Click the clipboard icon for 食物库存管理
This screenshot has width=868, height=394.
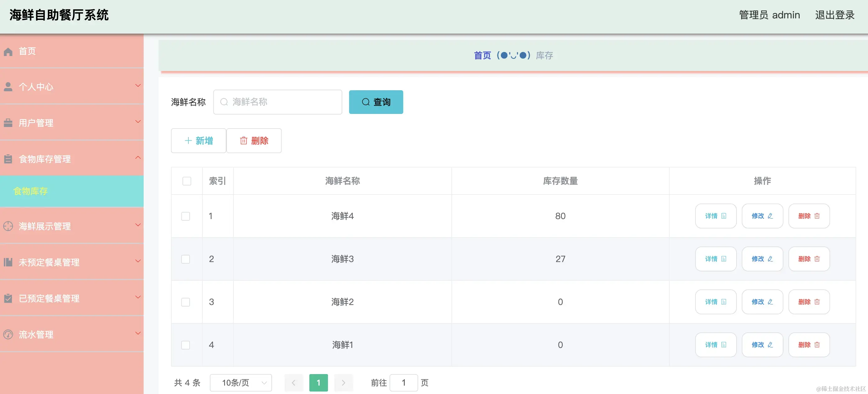(x=8, y=159)
